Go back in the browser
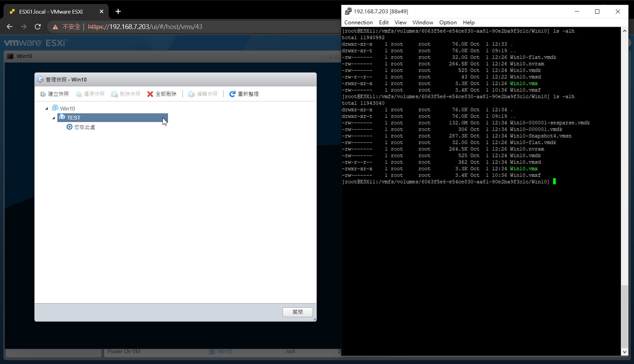The width and height of the screenshot is (634, 364). 9,27
